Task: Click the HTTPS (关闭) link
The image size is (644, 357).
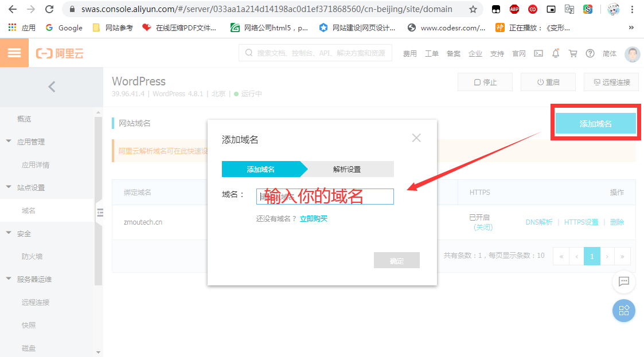Action: [x=483, y=227]
